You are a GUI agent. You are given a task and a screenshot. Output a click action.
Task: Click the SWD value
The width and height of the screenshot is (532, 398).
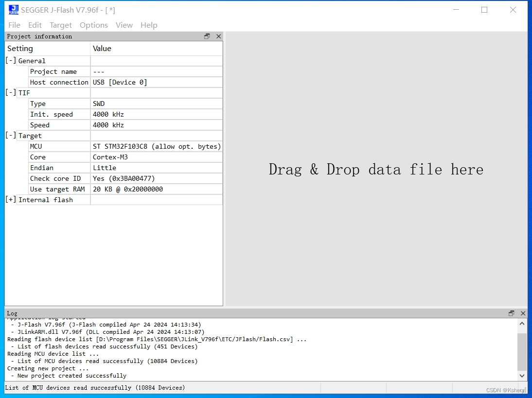[99, 104]
